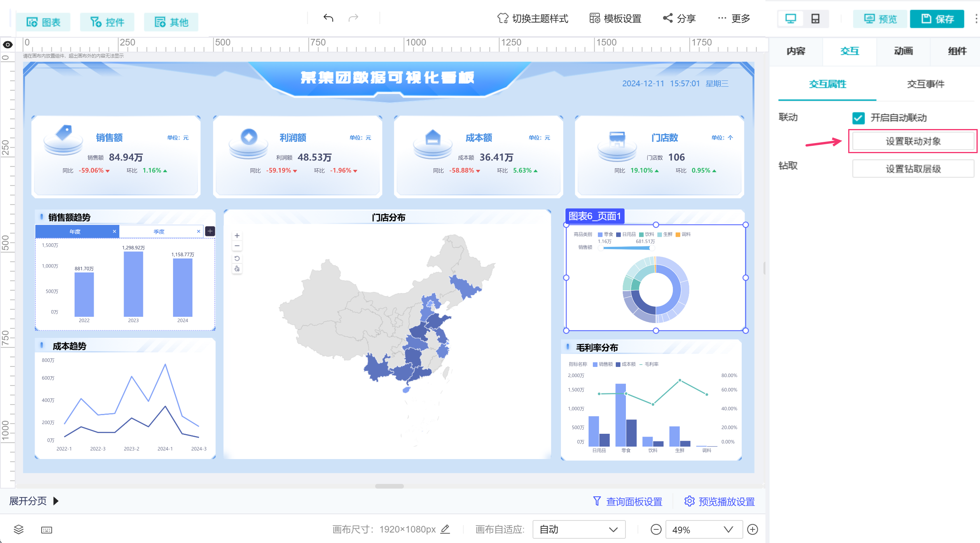Click the 设置联动对象 button
Screen dimensions: 980x543
(913, 141)
